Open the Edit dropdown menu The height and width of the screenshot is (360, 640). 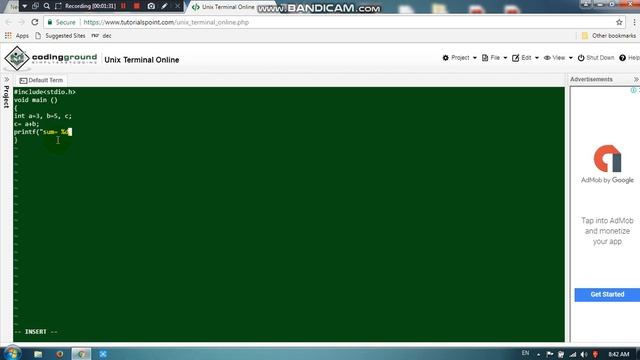point(525,58)
